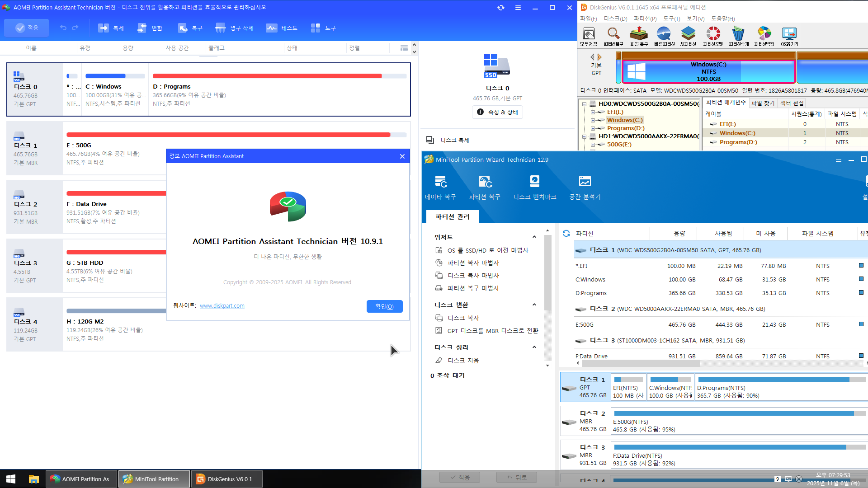Open the DiskGenius Tools(T) menu
The image size is (868, 488).
[x=671, y=19]
